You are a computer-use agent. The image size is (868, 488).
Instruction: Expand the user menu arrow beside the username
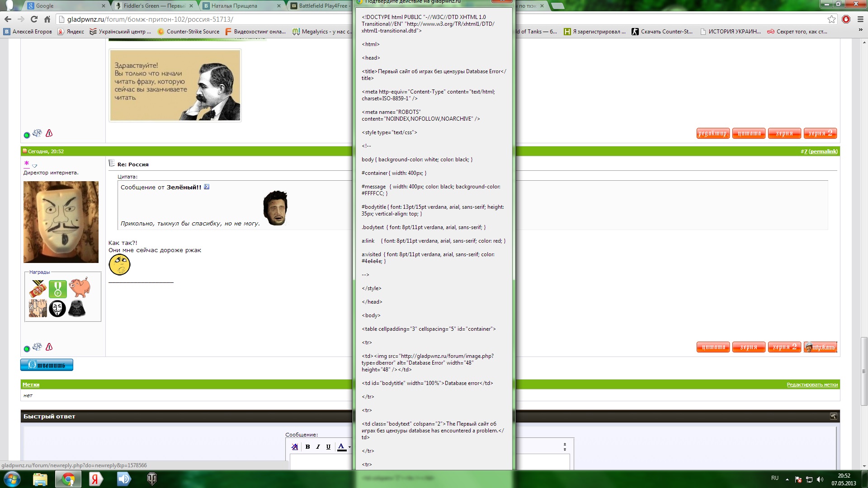pyautogui.click(x=34, y=166)
